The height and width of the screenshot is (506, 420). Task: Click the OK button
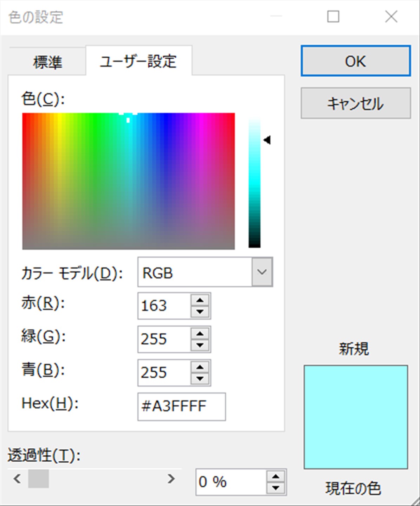(x=355, y=61)
